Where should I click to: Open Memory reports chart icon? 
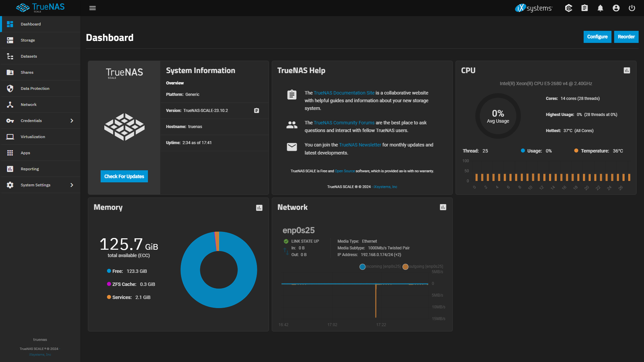click(259, 208)
